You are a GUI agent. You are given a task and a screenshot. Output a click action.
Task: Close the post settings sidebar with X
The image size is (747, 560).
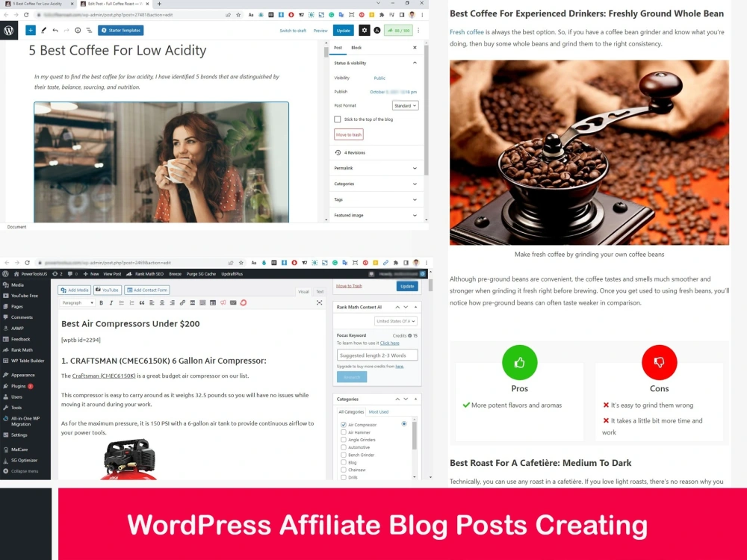(415, 48)
